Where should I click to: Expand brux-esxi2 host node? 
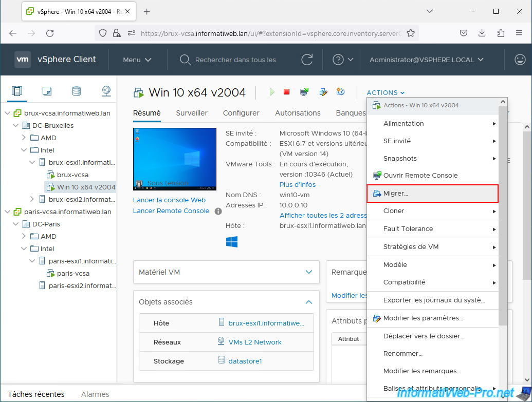pyautogui.click(x=32, y=199)
